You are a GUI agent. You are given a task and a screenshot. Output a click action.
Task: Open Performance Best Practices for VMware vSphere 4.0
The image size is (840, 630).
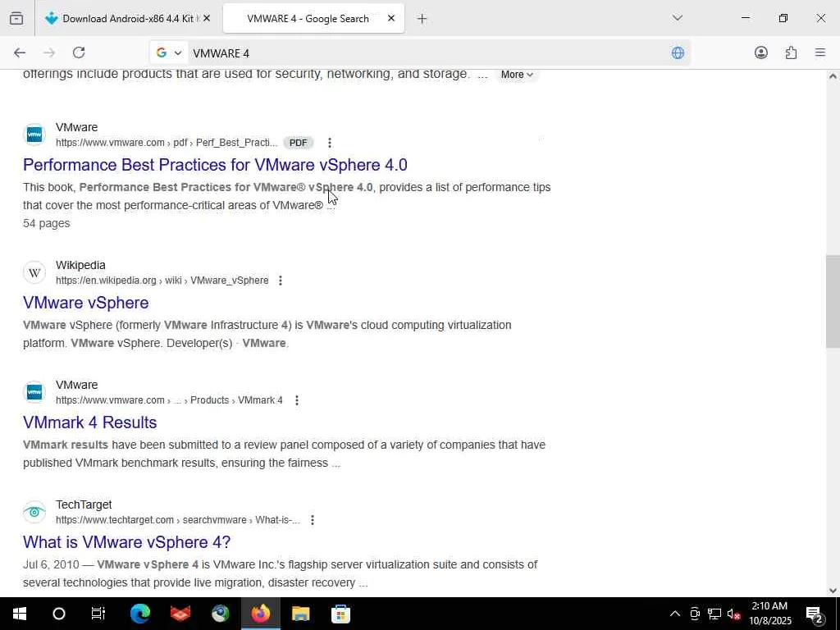tap(215, 164)
